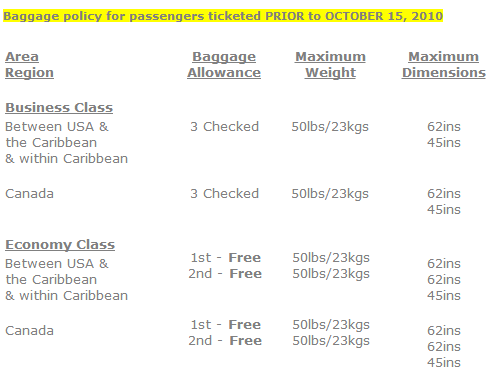Click 3 Checked for Business USA Caribbean
492x380 pixels.
click(224, 127)
